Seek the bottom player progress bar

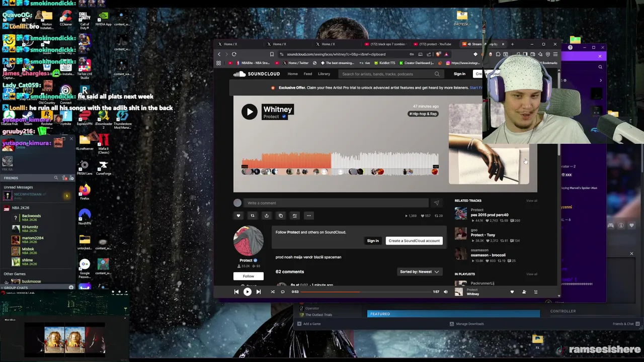pos(366,292)
